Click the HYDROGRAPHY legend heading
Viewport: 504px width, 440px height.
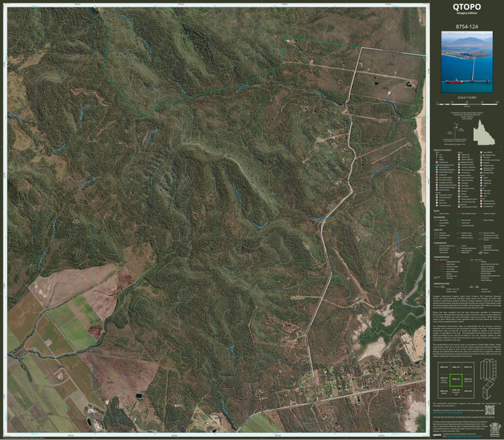[440, 243]
